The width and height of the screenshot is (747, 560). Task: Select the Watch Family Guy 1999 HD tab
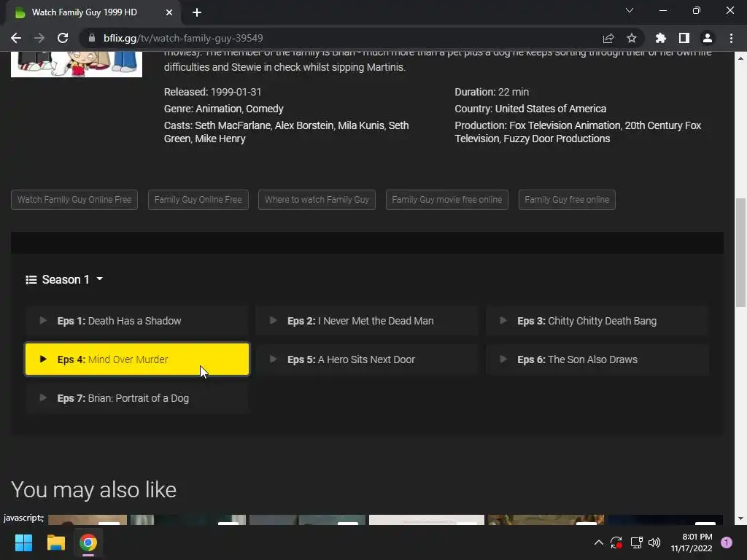click(93, 12)
